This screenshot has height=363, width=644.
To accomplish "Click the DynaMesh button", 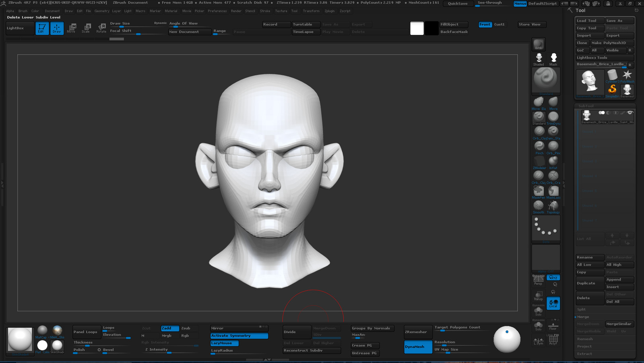I will tap(418, 347).
